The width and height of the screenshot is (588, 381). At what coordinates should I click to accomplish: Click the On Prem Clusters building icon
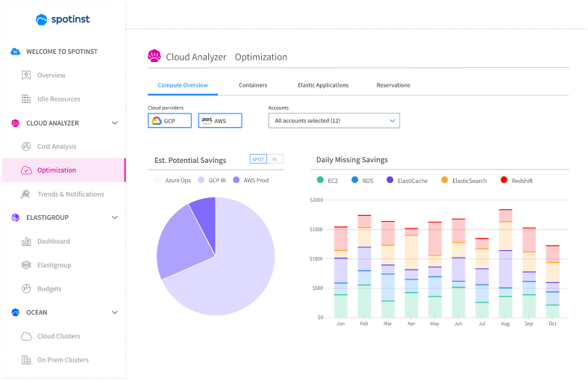click(x=26, y=359)
